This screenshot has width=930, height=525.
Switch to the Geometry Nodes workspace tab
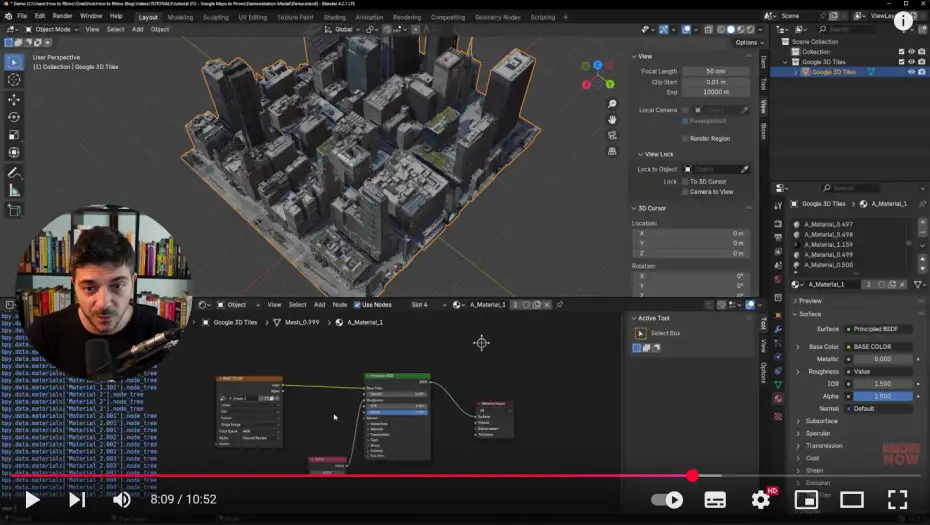(x=497, y=17)
